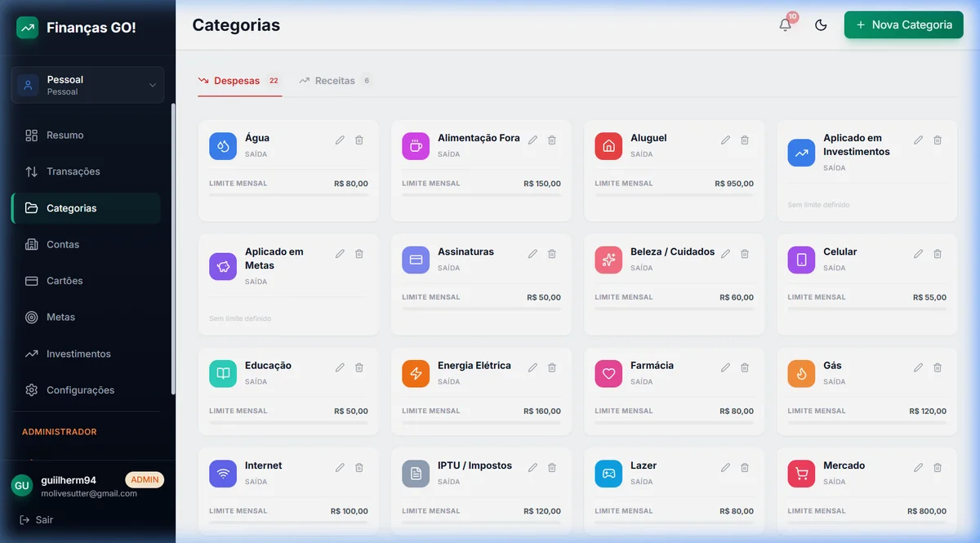Open Transações from the sidebar
Viewport: 980px width, 543px height.
pos(75,171)
